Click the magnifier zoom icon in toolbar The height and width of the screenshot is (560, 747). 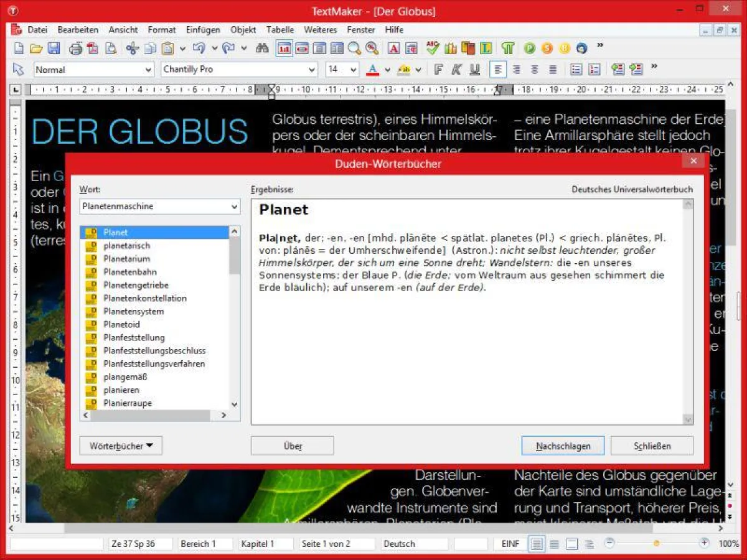[x=354, y=48]
